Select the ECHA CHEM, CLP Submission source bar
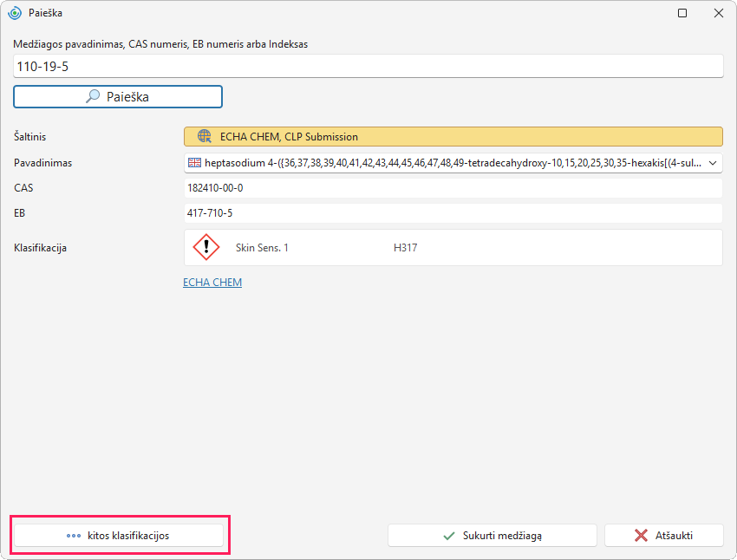Screen dimensions: 737x560 [453, 137]
